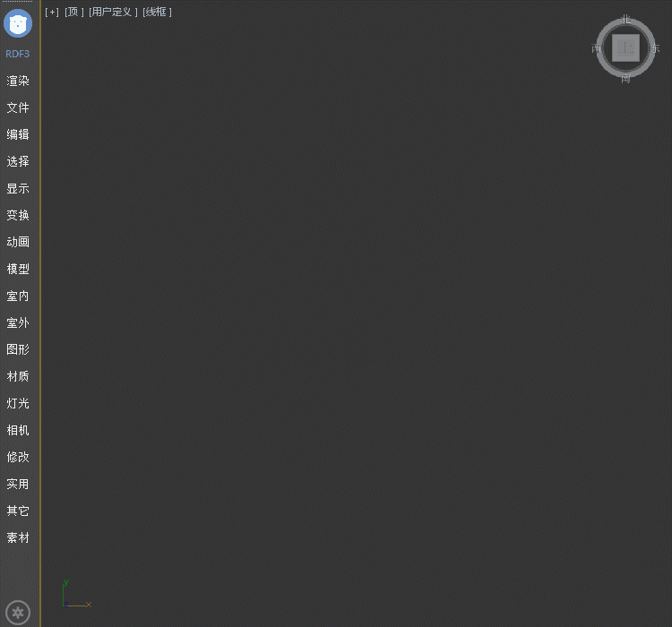Screen dimensions: 672x627
Task: Open the 模型 (Model) sidebar menu
Action: point(18,269)
